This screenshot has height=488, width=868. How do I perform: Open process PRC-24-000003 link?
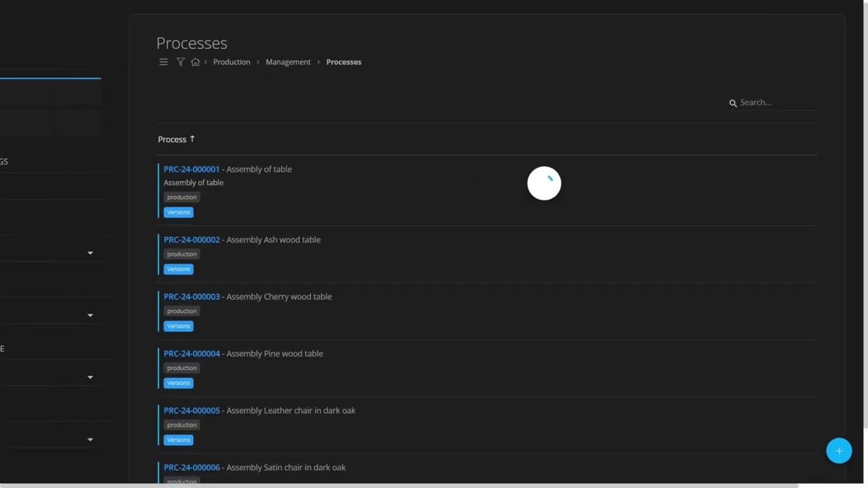pyautogui.click(x=192, y=296)
